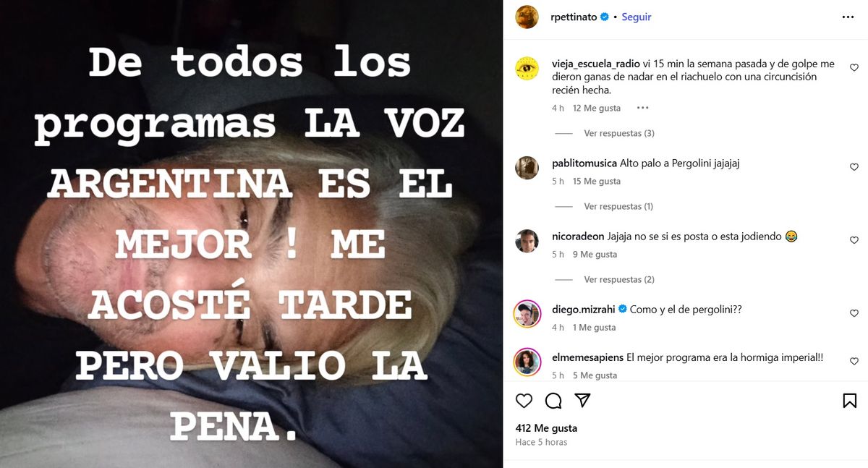This screenshot has width=868, height=468.
Task: Open the comment bubble icon
Action: pos(553,401)
